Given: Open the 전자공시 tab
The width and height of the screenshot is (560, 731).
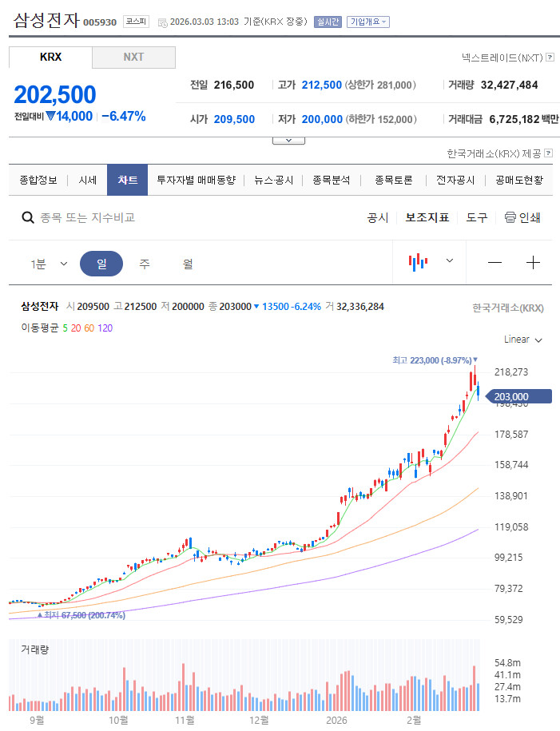Looking at the screenshot, I should click(455, 180).
